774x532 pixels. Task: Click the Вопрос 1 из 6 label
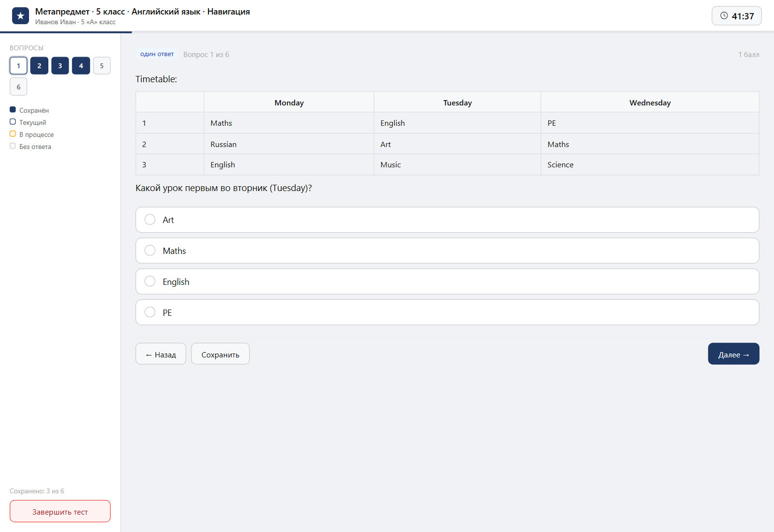click(206, 55)
